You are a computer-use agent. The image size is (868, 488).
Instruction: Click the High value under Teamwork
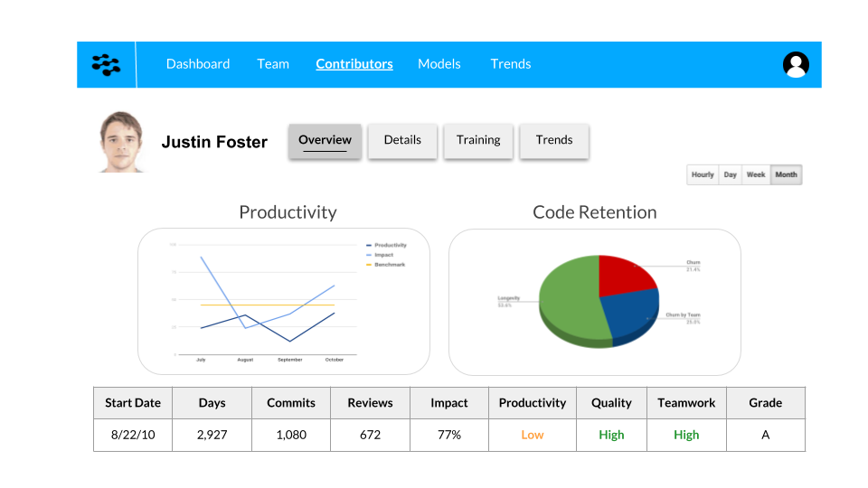tap(686, 435)
